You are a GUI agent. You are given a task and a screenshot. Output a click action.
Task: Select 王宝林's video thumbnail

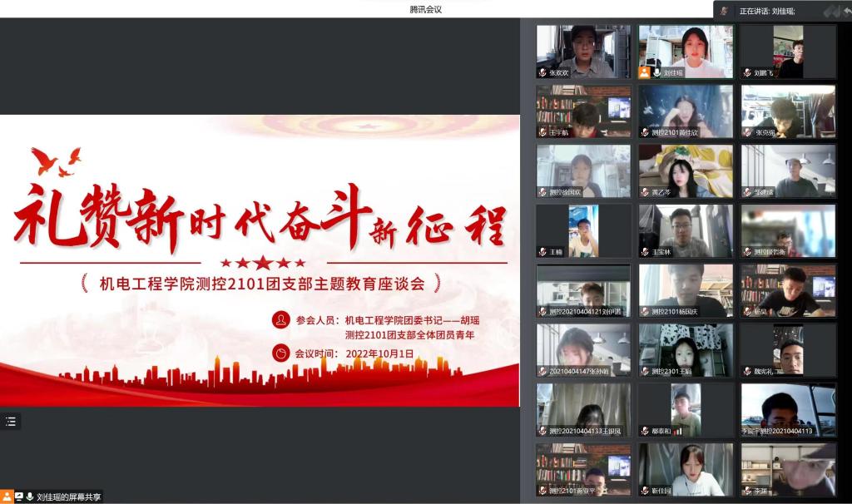[x=686, y=230]
